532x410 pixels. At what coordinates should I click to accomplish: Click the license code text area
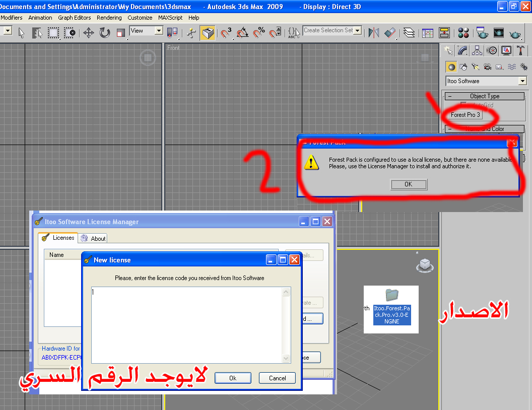click(x=186, y=325)
